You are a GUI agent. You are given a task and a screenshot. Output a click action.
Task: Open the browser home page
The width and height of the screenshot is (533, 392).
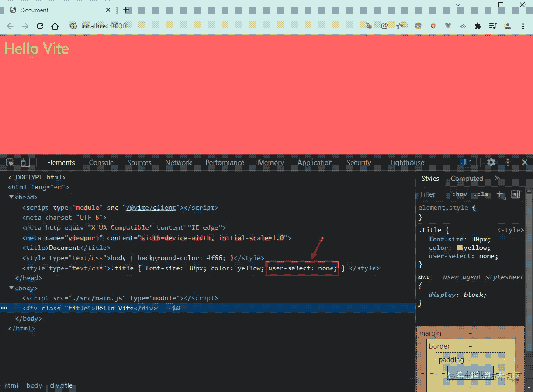[55, 26]
